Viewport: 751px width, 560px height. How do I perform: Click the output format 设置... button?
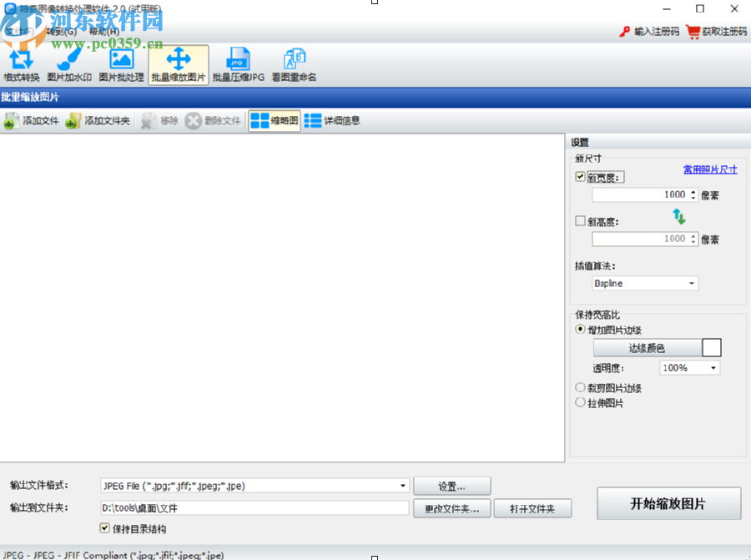tap(451, 487)
